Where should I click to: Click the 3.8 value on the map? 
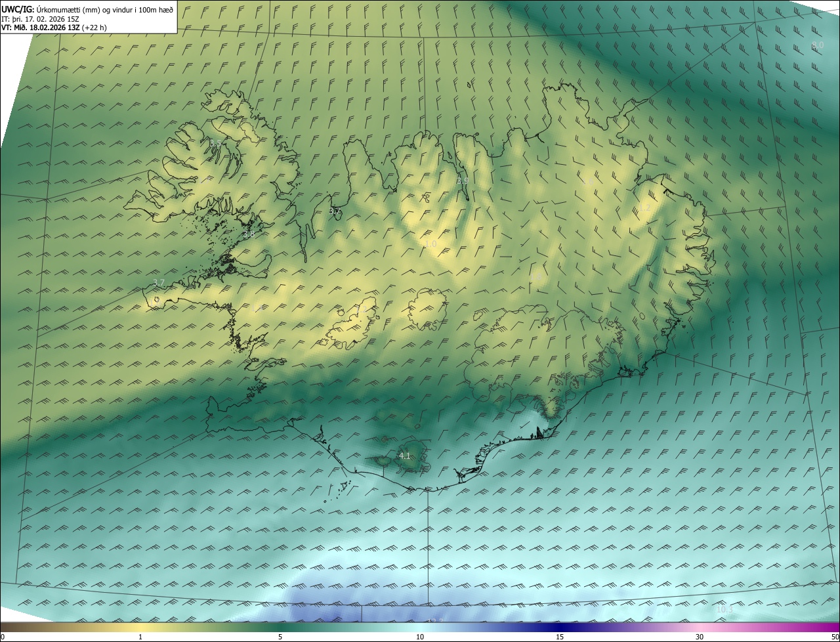coord(248,234)
